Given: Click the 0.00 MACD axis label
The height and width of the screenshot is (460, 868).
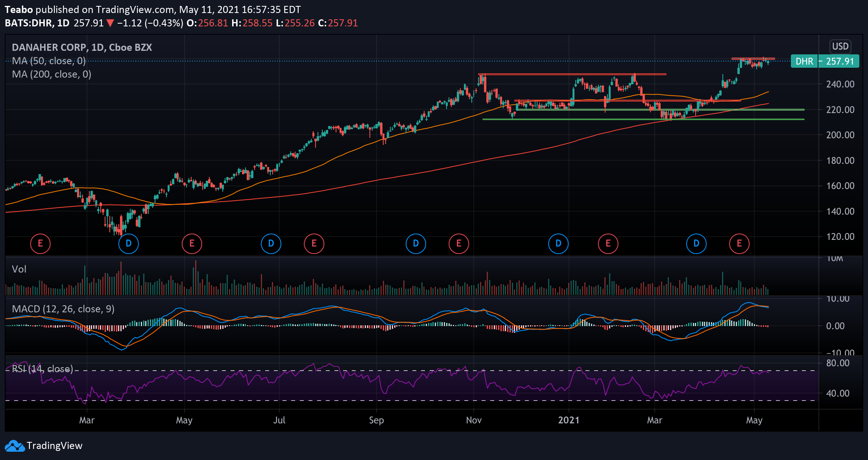Looking at the screenshot, I should 835,326.
